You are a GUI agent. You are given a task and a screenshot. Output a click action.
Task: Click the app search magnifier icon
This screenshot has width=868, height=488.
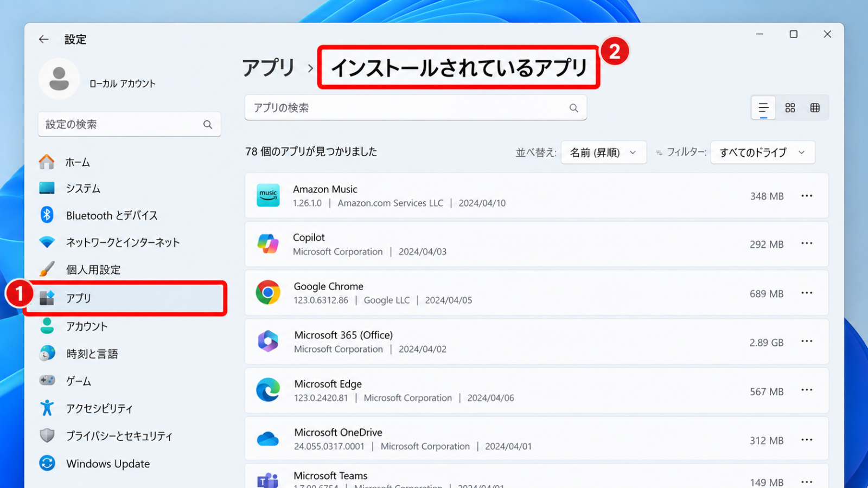573,108
